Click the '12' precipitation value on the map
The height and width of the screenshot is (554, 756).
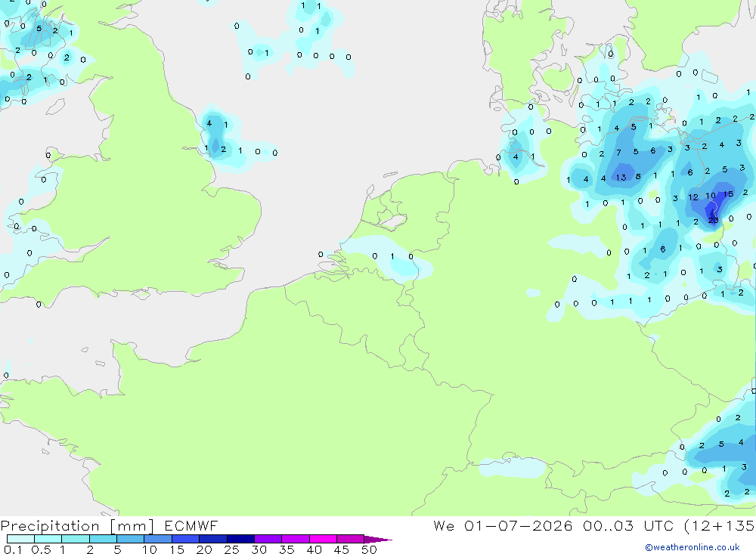pos(692,197)
